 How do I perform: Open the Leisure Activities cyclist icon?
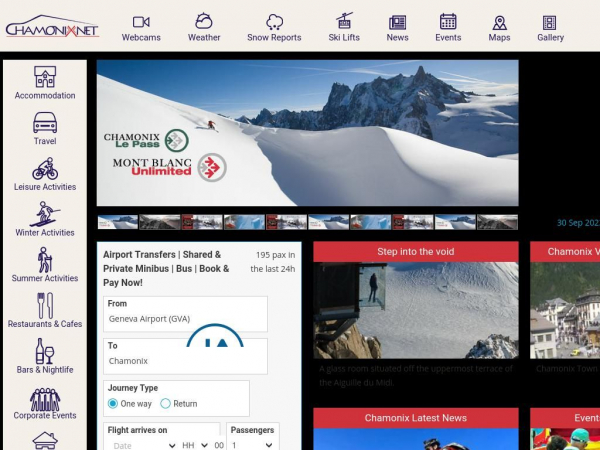tap(45, 168)
